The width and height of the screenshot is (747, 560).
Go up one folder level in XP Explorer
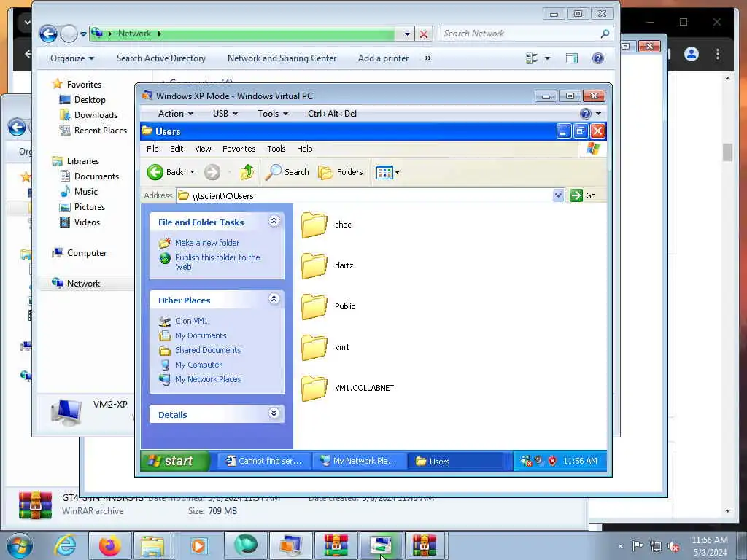click(247, 172)
